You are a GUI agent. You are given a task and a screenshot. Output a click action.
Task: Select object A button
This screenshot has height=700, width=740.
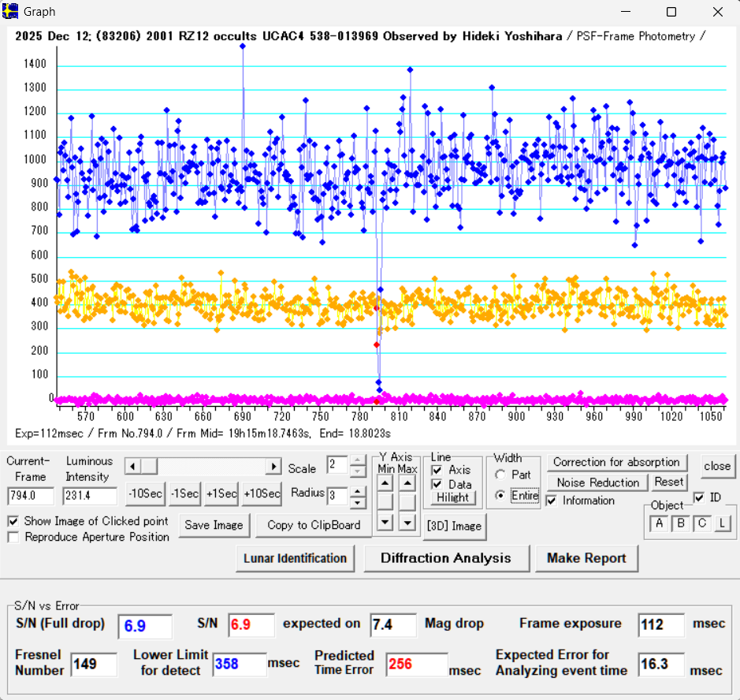657,523
